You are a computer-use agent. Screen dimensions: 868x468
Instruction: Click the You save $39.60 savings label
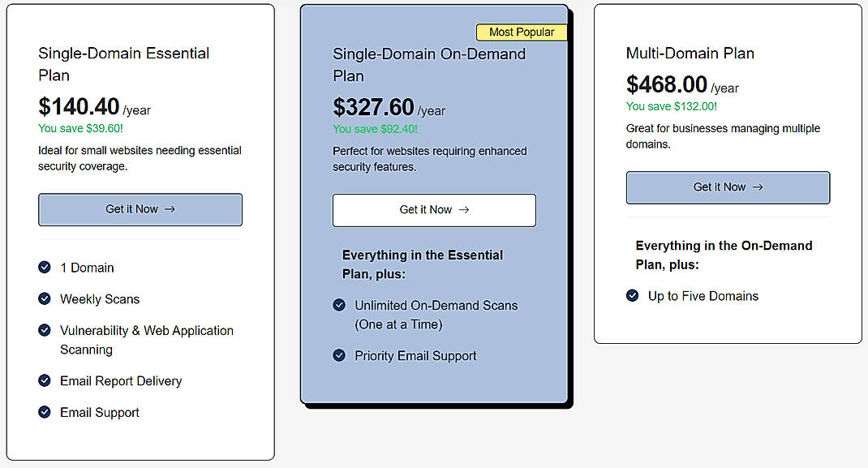click(80, 128)
